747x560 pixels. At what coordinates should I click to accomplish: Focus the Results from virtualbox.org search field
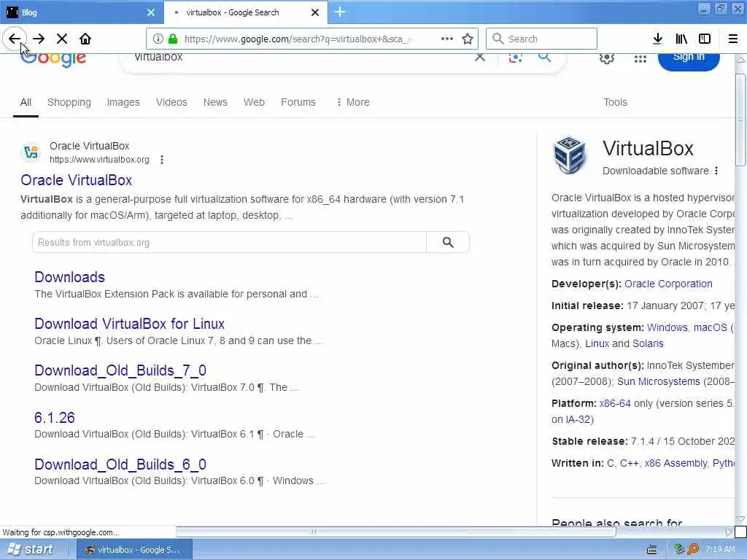coord(229,242)
